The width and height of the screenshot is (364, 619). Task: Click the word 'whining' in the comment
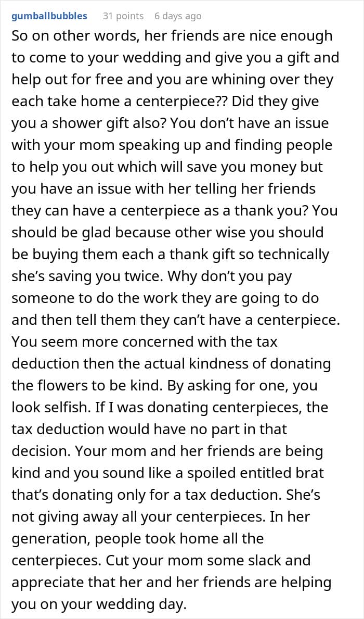(x=235, y=80)
